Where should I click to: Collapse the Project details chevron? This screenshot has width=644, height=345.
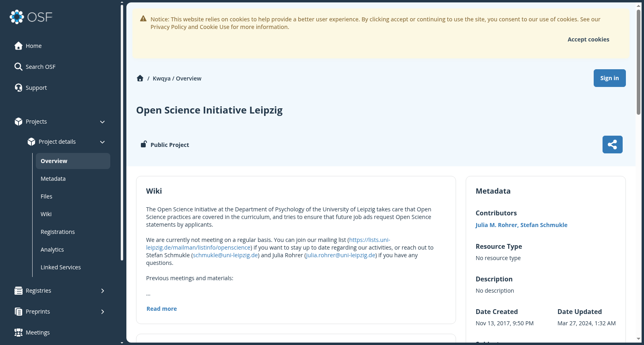click(102, 142)
